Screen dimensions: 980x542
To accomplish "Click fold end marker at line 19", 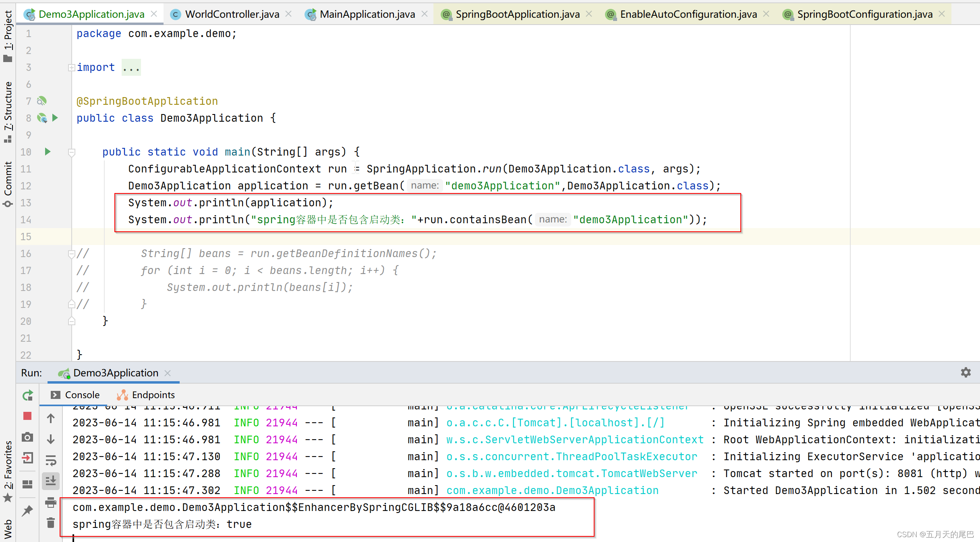I will tap(72, 304).
